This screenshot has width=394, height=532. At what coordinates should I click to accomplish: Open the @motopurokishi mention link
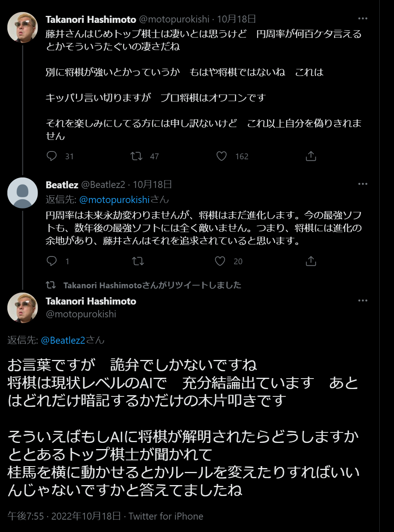pos(114,200)
